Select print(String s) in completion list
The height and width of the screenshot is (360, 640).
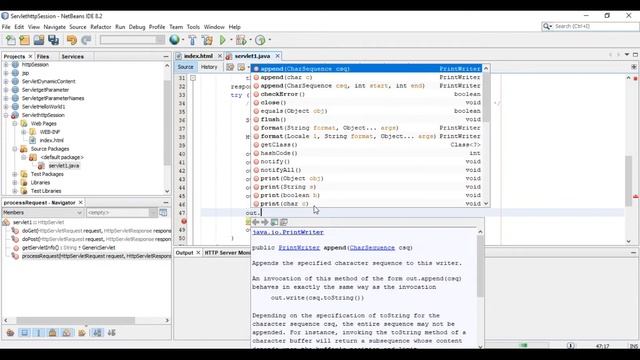(x=367, y=187)
